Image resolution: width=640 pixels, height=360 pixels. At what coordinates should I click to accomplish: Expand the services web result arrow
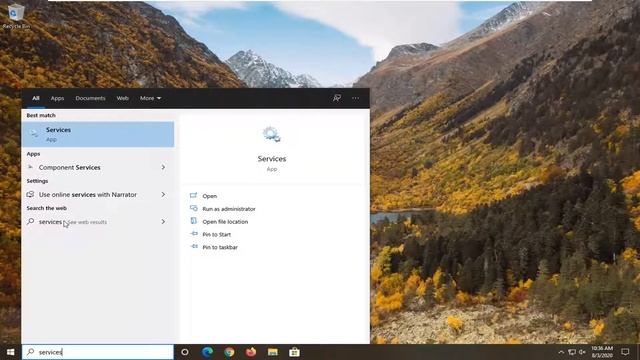[x=163, y=222]
